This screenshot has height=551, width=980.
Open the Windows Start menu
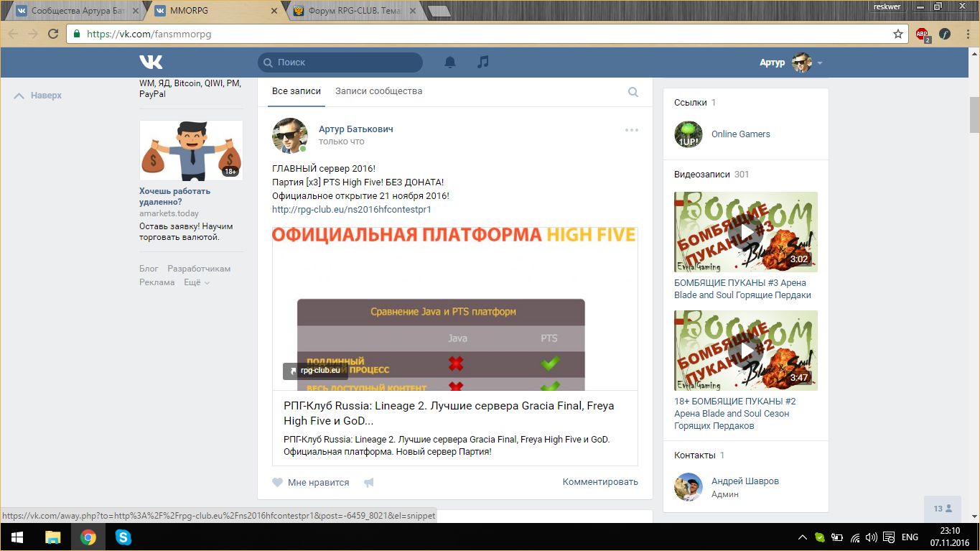pos(17,537)
